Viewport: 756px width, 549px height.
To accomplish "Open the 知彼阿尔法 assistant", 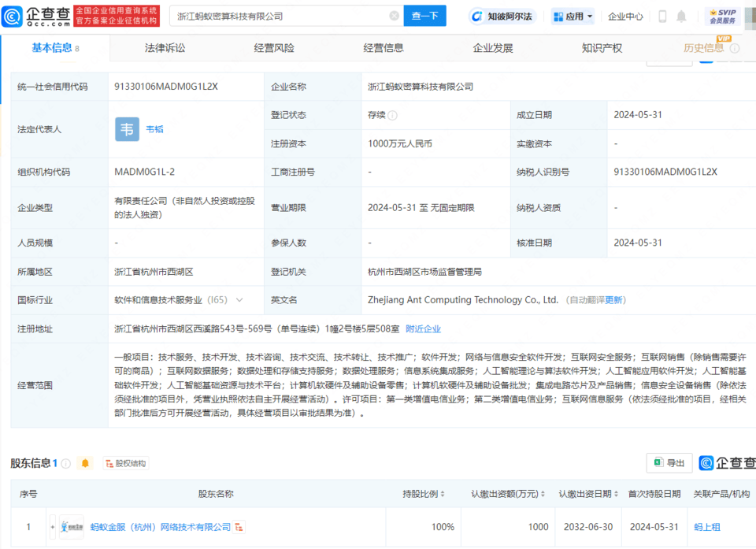I will coord(502,17).
